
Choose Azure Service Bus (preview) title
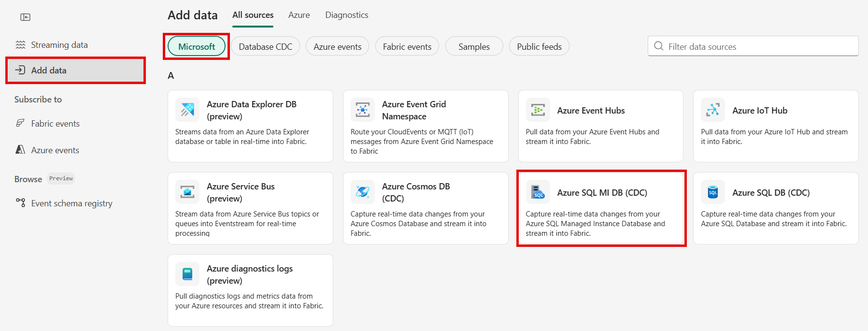pos(241,192)
